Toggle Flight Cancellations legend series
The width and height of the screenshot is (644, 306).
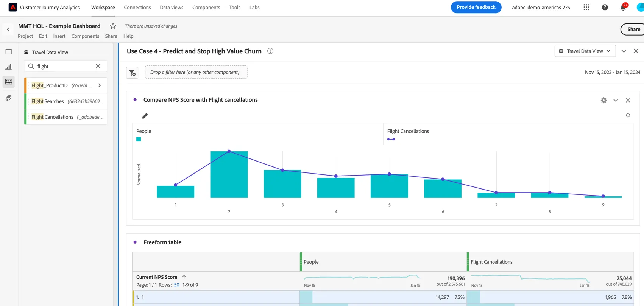pos(391,139)
